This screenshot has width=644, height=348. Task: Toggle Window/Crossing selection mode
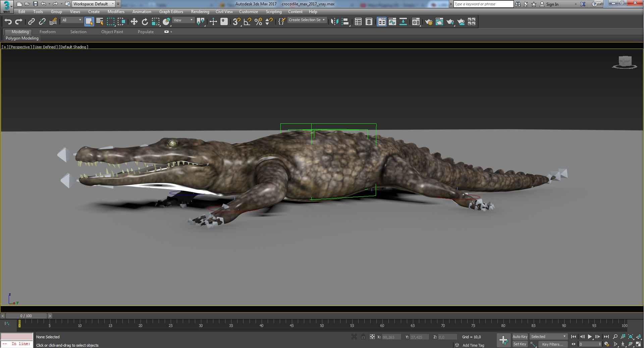point(121,22)
